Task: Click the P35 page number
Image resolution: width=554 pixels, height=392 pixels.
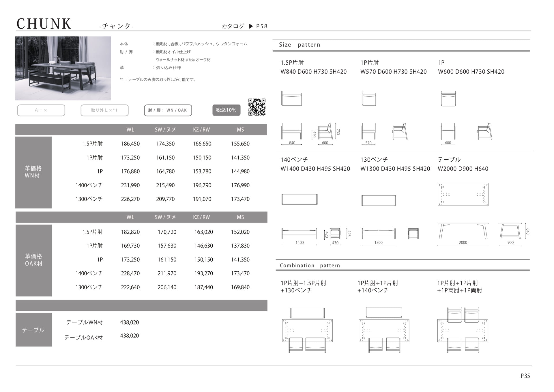Action: pos(525,376)
